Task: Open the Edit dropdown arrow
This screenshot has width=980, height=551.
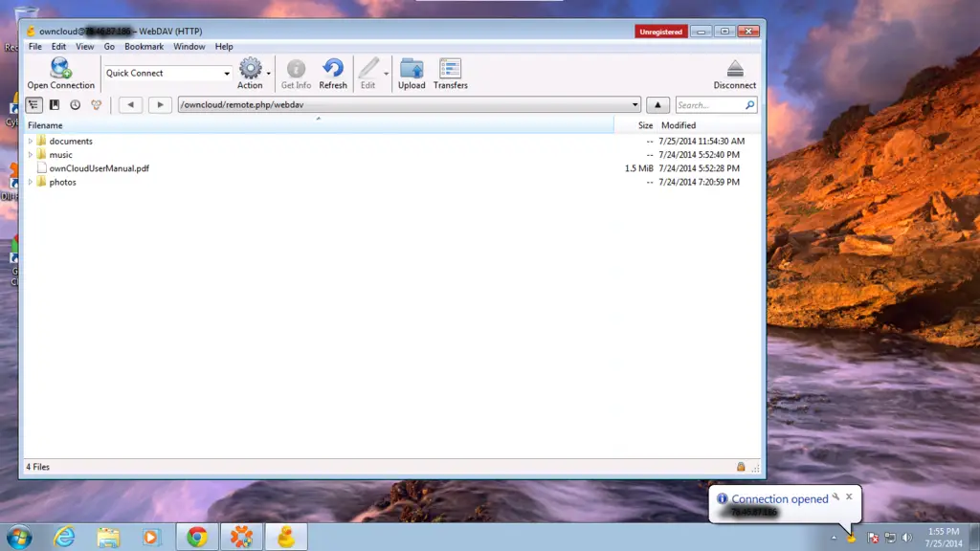Action: [387, 74]
